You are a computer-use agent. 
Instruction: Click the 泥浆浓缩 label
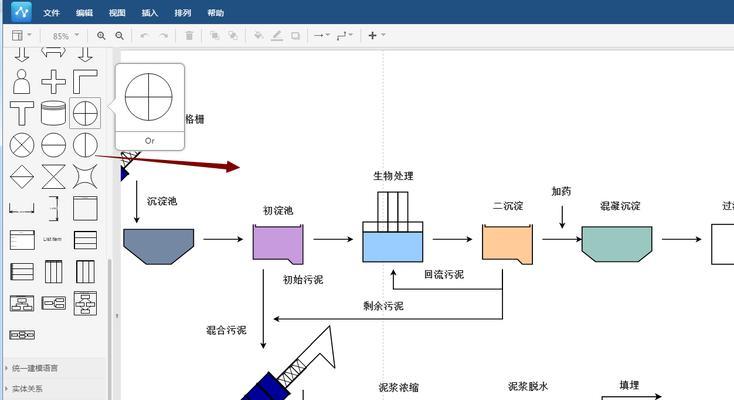pyautogui.click(x=399, y=387)
